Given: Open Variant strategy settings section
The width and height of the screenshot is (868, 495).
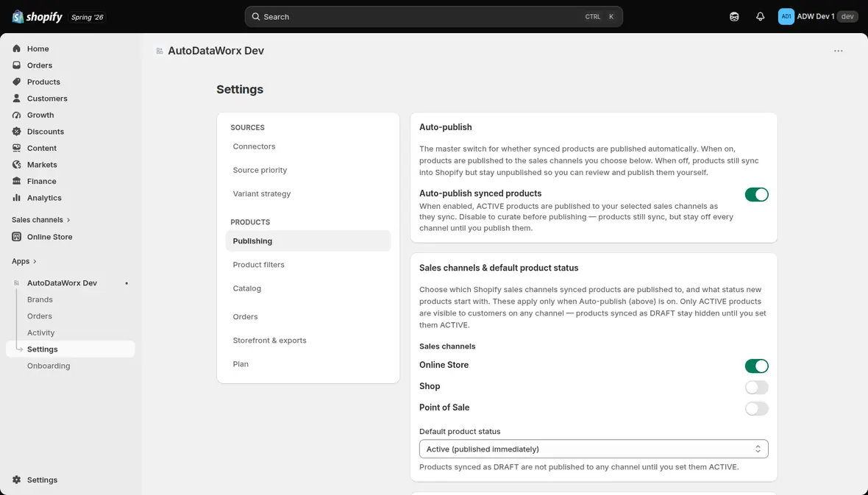Looking at the screenshot, I should click(308, 193).
